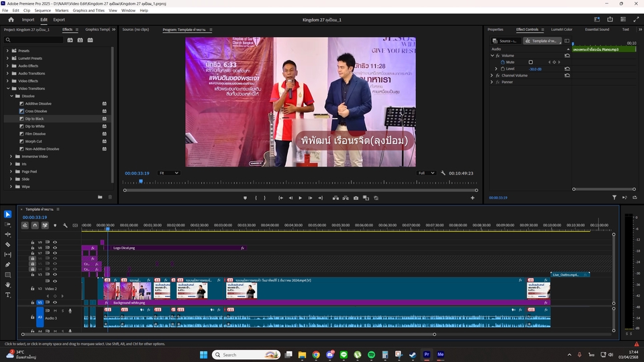Open Spotify from the Windows taskbar
The height and width of the screenshot is (362, 644).
pyautogui.click(x=371, y=355)
